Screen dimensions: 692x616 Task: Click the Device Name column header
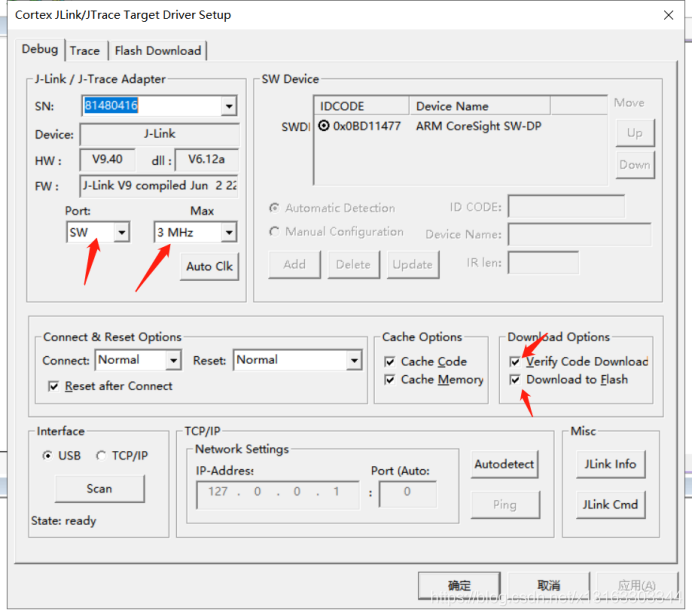(x=480, y=106)
